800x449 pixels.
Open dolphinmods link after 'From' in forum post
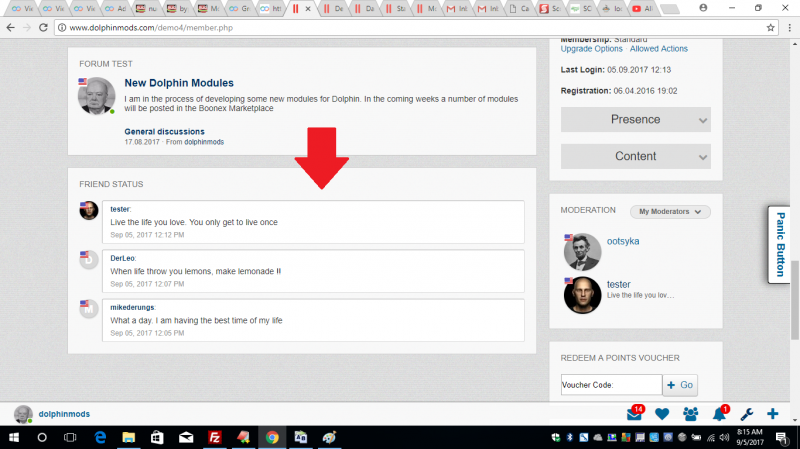(x=204, y=142)
